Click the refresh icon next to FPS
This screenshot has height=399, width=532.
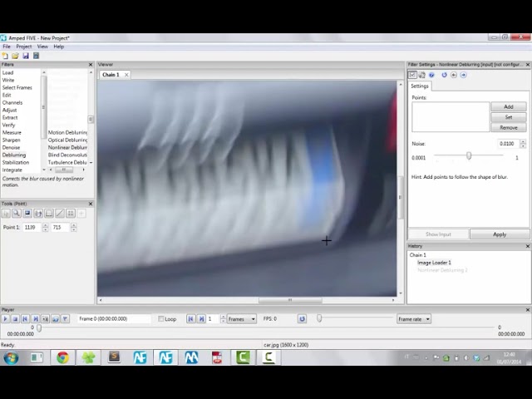tap(302, 319)
